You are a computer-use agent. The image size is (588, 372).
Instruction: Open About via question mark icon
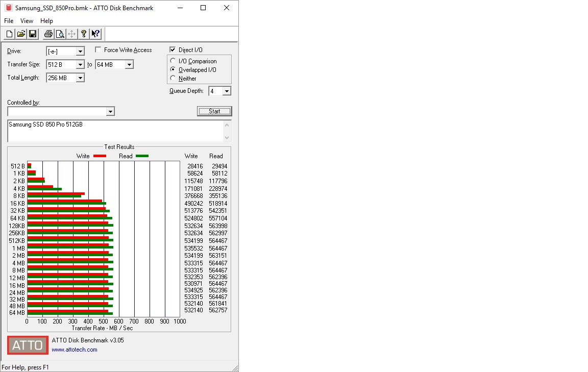[x=84, y=34]
